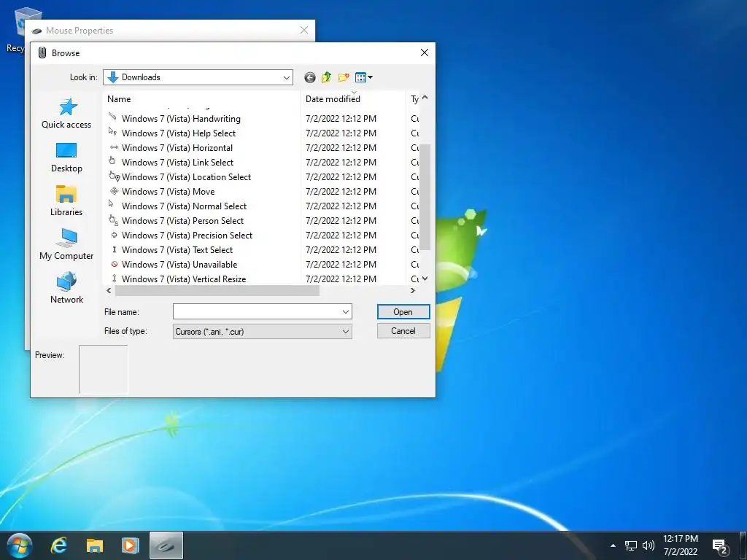The image size is (747, 560).
Task: Click the Open button
Action: pyautogui.click(x=403, y=312)
